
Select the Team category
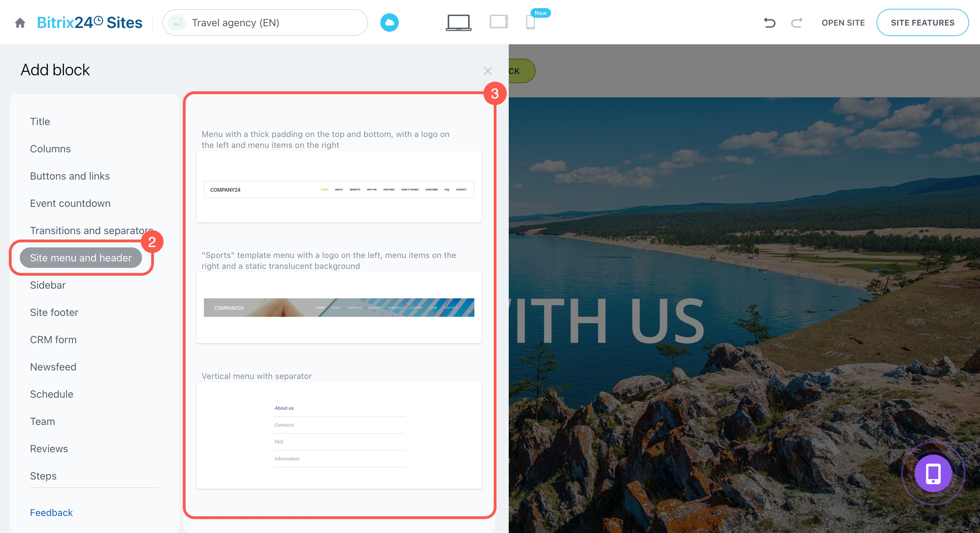(x=42, y=422)
